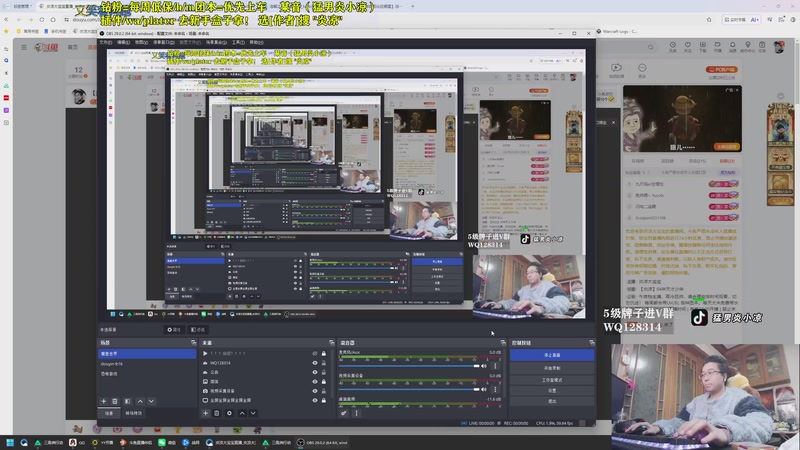Image resolution: width=800 pixels, height=450 pixels.
Task: Open OBS View menu (视图)
Action: [x=141, y=42]
